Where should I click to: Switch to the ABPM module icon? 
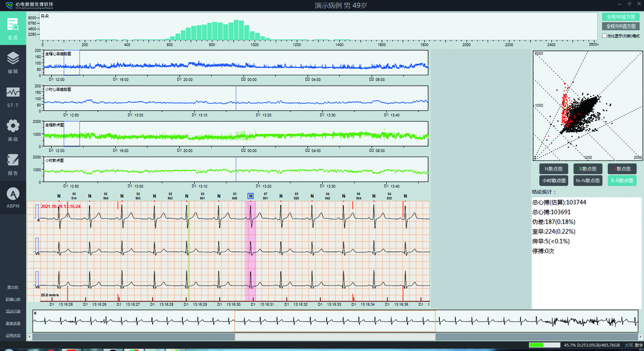[x=13, y=195]
